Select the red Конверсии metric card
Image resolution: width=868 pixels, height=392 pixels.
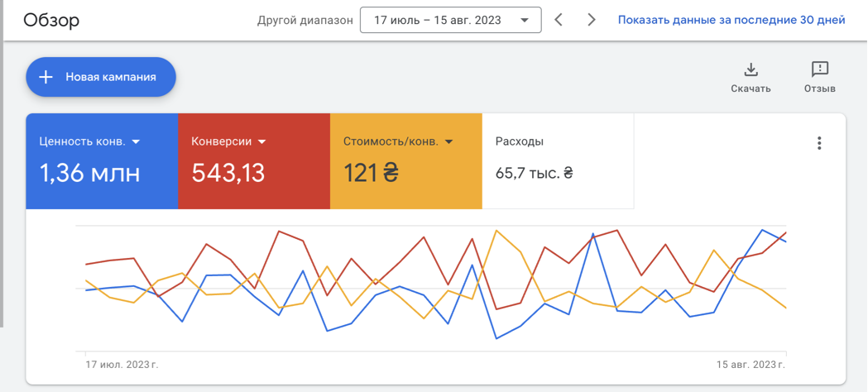(x=254, y=161)
